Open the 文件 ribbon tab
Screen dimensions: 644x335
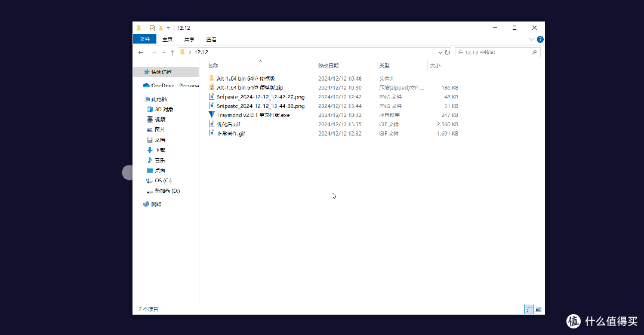tap(144, 39)
